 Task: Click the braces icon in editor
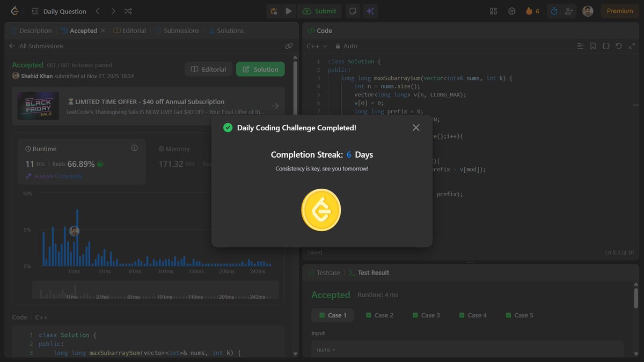pyautogui.click(x=606, y=46)
